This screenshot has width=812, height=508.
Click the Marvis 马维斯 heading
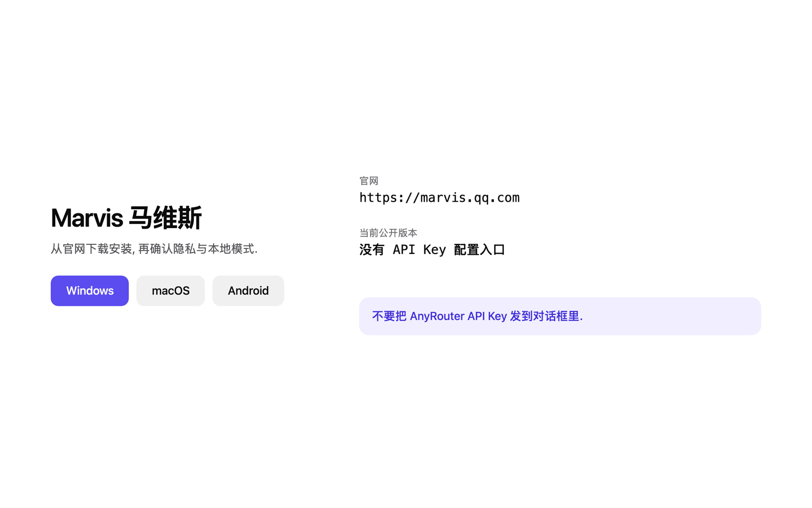[x=126, y=218]
